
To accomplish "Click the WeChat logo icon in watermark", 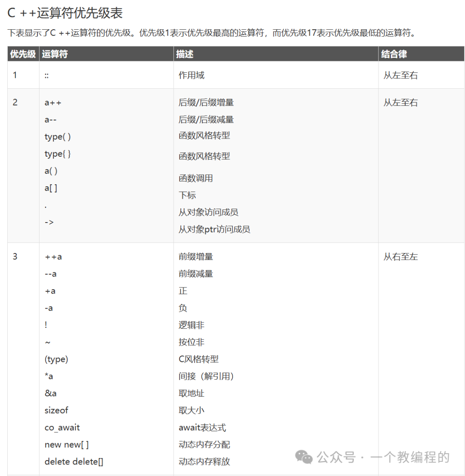I will coord(304,457).
